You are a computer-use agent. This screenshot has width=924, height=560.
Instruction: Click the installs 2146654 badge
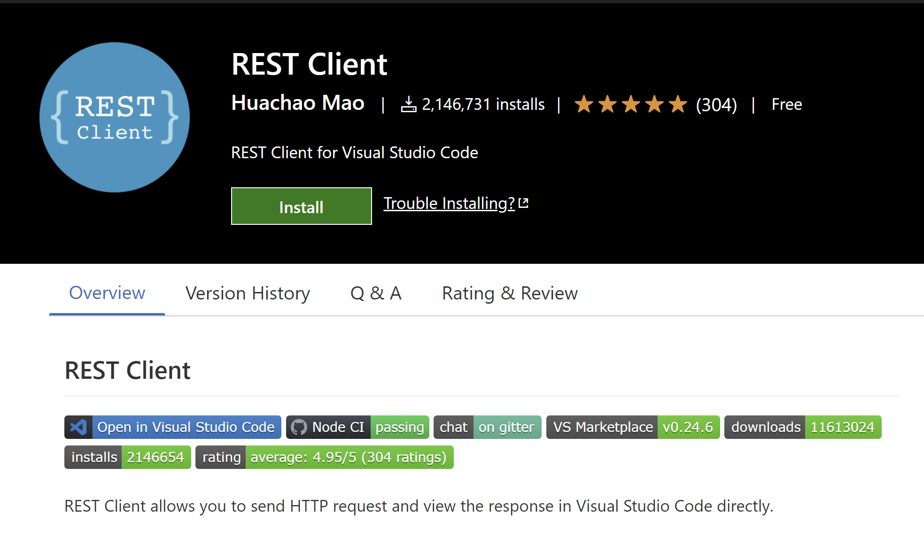(127, 457)
